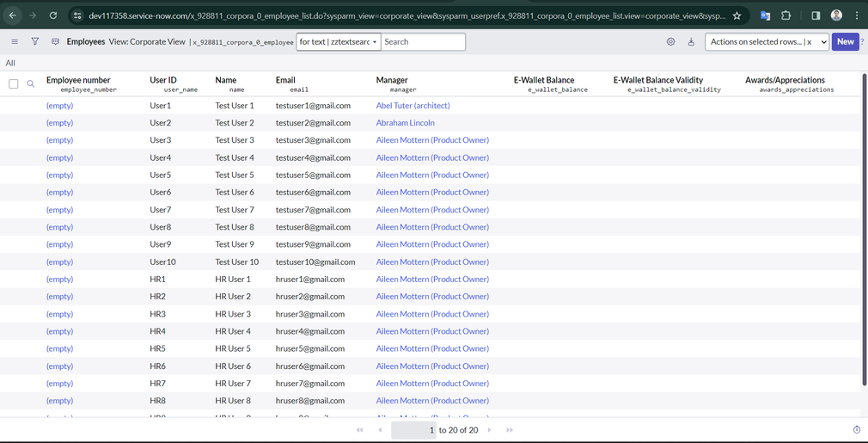
Task: Open Chrome three-dot menu
Action: 856,15
